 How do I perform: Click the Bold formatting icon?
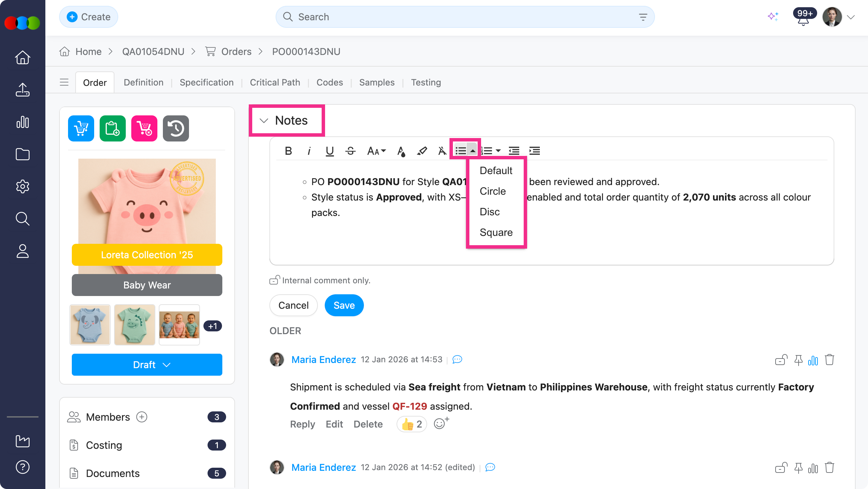tap(288, 151)
